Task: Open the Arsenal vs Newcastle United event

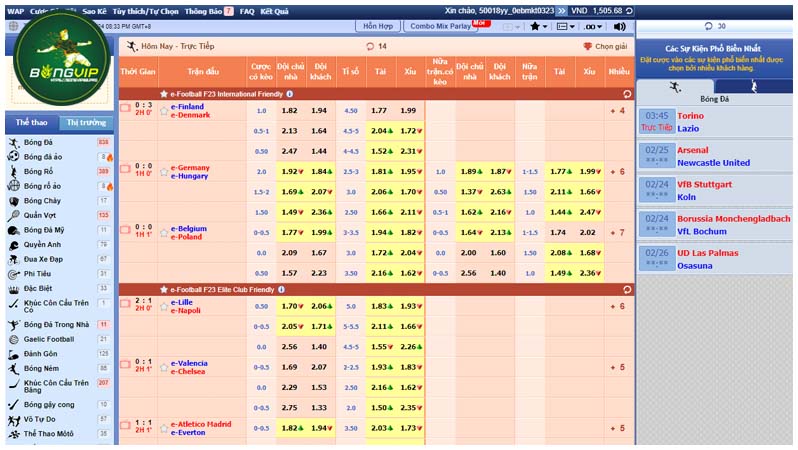Action: tap(716, 156)
